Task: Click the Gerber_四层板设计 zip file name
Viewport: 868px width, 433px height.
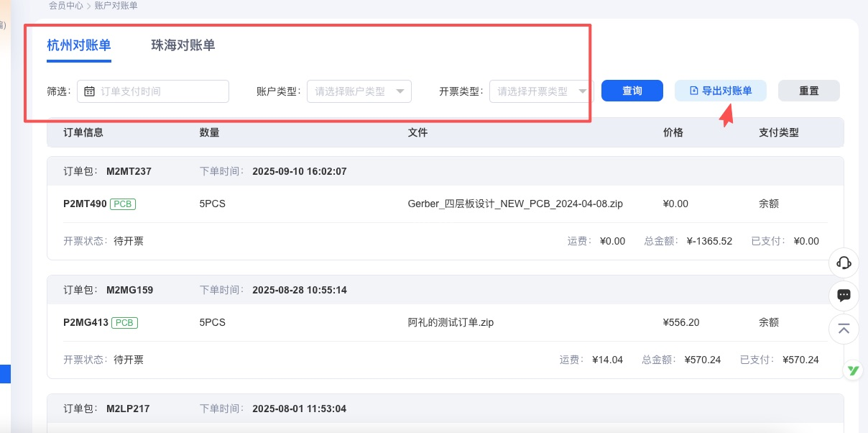Action: point(514,204)
